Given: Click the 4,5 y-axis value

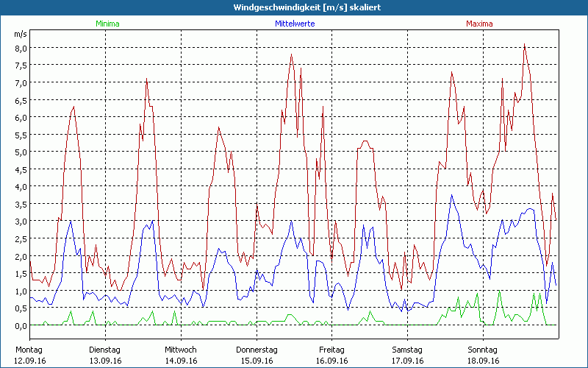Looking at the screenshot, I should point(21,169).
